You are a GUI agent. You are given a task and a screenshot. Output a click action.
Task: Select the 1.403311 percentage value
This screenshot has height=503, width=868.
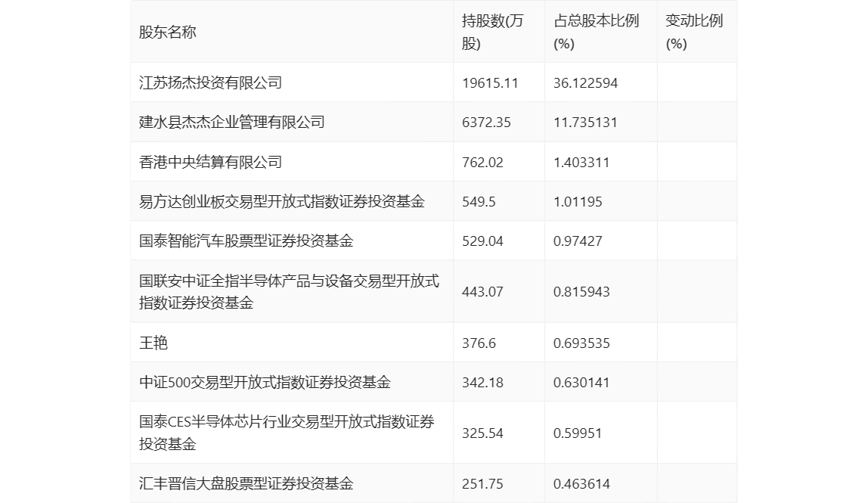coord(581,163)
